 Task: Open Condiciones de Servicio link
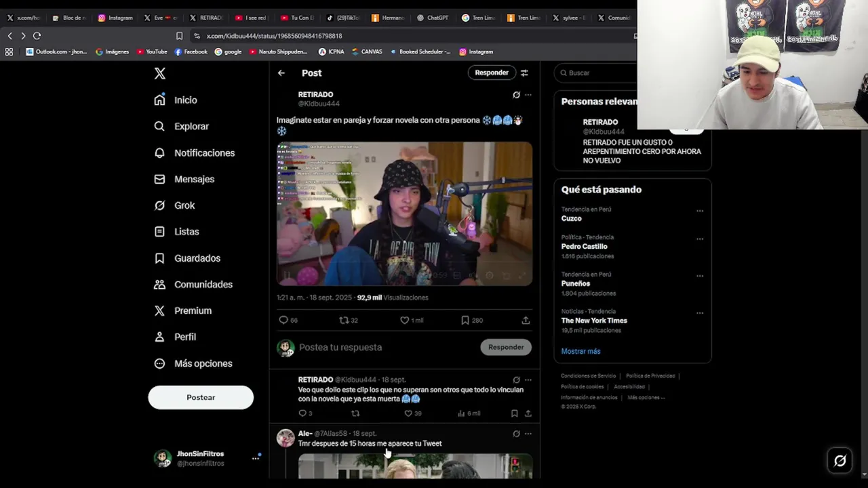(589, 375)
